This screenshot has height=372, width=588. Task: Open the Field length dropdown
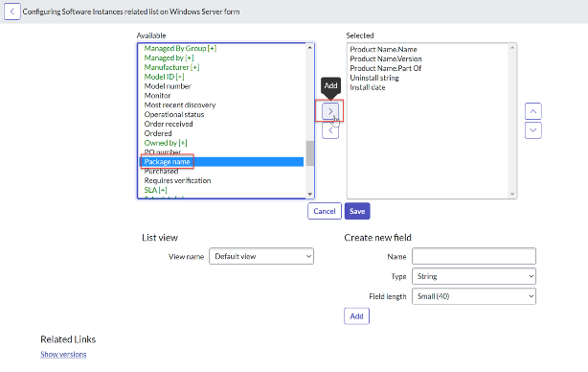tap(474, 296)
